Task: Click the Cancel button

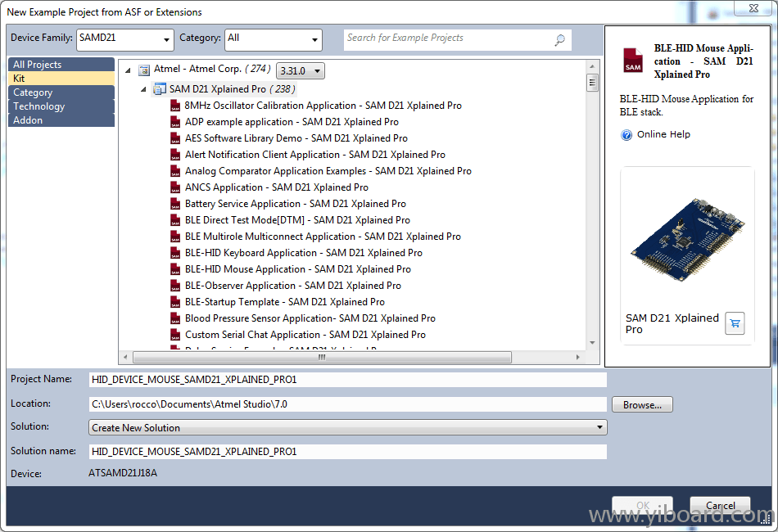Action: click(721, 505)
